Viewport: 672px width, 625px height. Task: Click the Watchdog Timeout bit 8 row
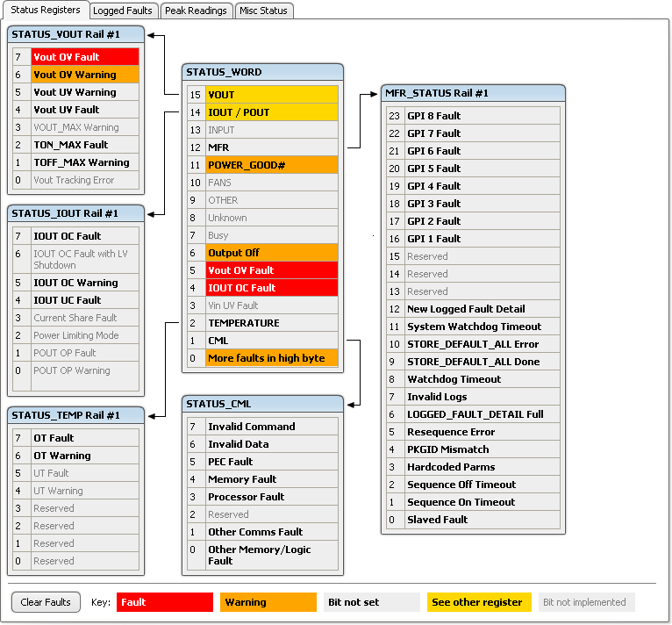click(482, 379)
